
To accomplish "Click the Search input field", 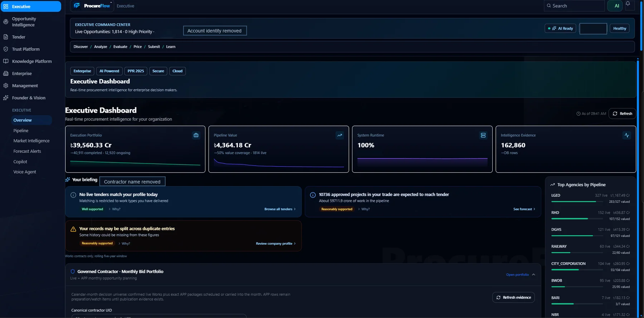I will pos(574,6).
